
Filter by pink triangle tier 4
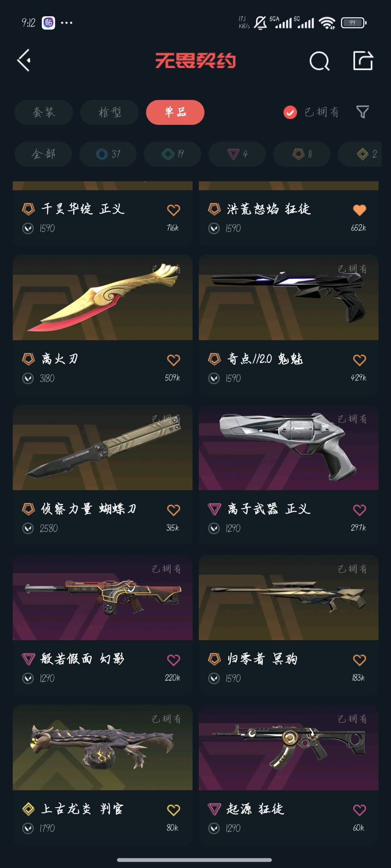point(237,154)
